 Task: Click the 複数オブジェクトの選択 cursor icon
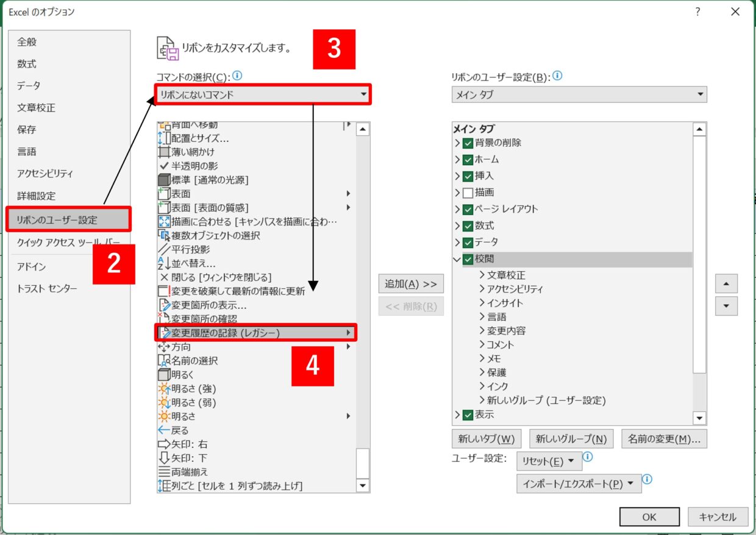coord(164,236)
